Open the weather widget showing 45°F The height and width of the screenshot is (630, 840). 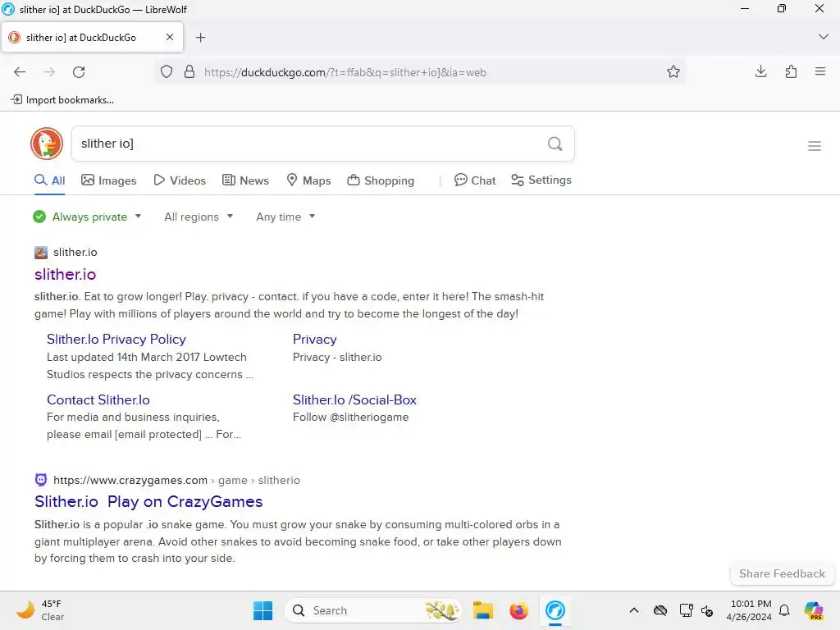tap(40, 610)
